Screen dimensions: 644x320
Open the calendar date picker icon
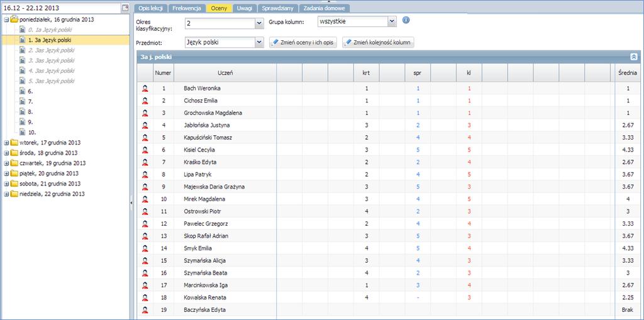(x=125, y=8)
